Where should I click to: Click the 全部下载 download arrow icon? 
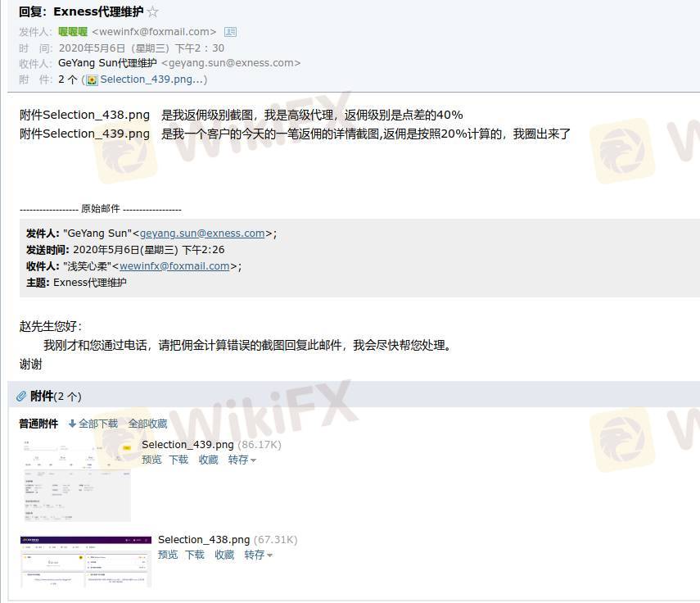[x=72, y=424]
